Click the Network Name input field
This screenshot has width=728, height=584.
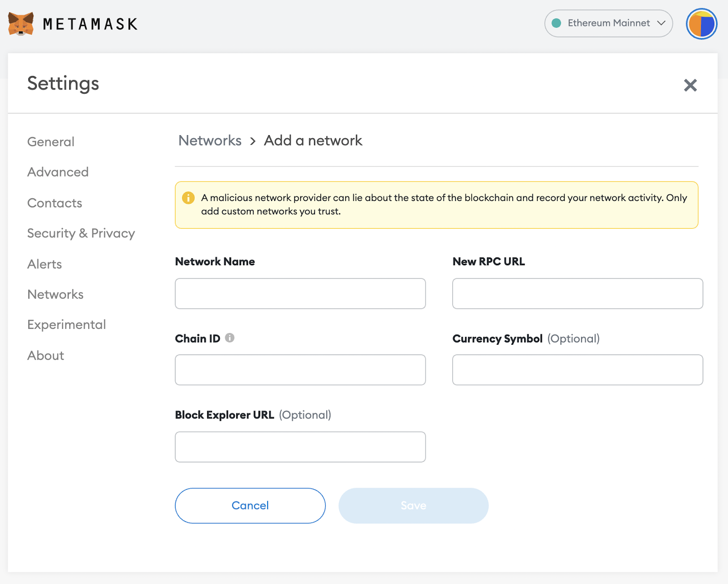pyautogui.click(x=300, y=293)
